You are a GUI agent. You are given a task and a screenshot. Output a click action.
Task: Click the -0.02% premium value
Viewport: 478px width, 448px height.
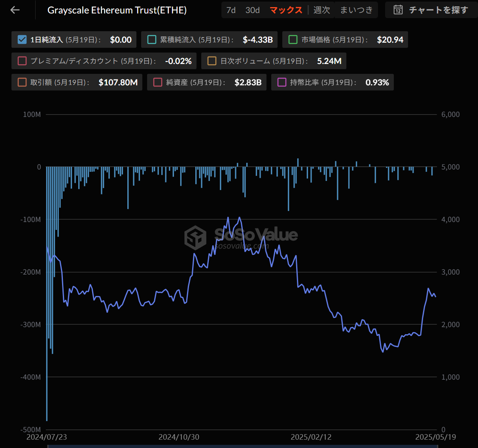178,61
